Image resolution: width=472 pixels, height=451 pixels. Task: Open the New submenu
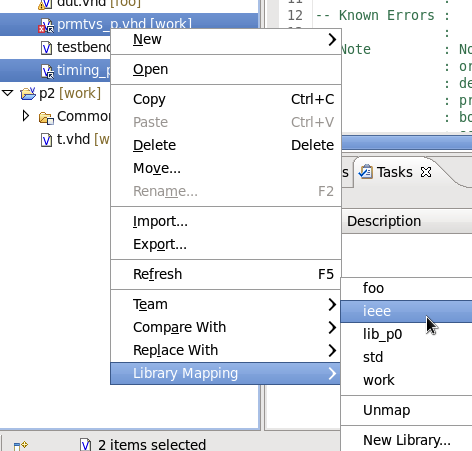tap(226, 39)
